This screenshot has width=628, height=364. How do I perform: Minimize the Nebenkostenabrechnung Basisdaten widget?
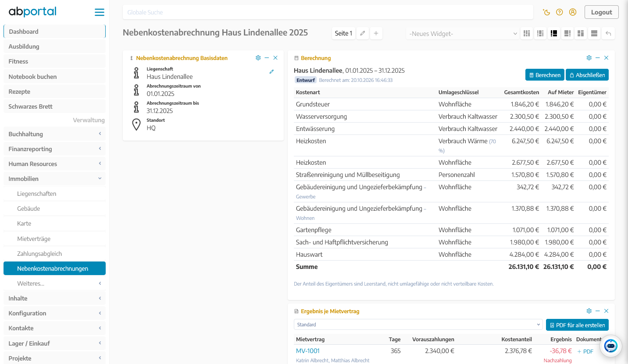pos(267,58)
